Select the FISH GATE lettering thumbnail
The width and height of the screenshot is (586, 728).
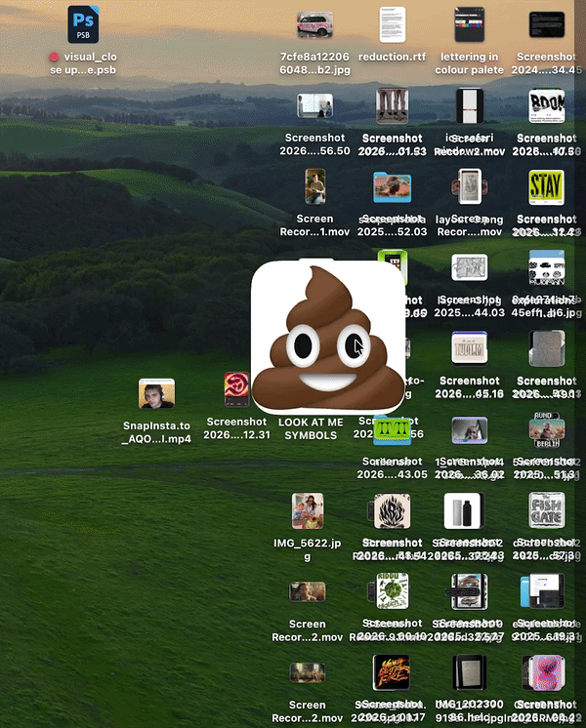547,510
